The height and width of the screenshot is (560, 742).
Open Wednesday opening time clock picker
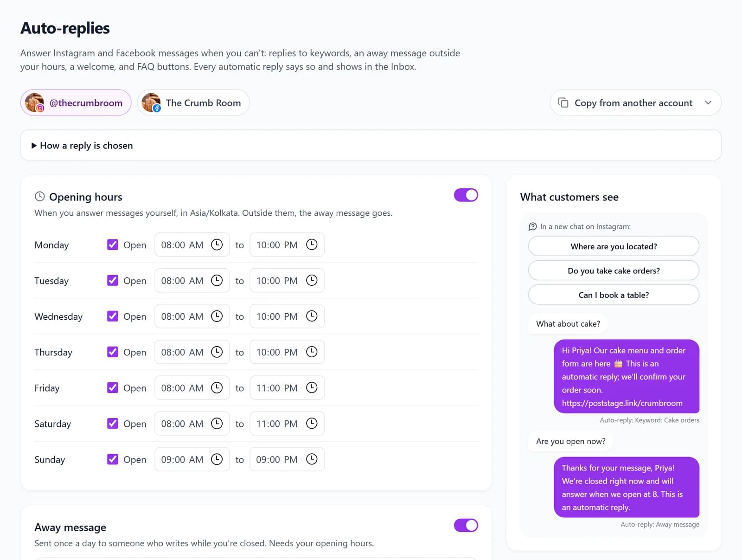(217, 316)
